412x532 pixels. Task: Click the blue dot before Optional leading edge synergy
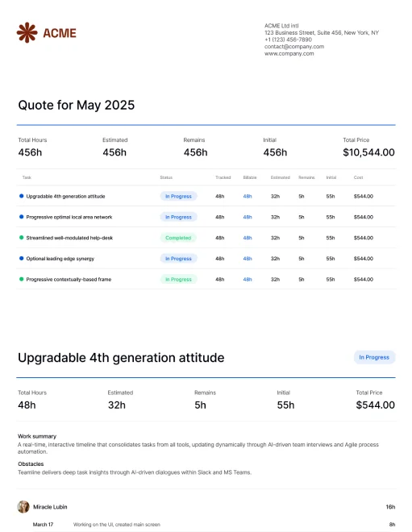tap(22, 258)
